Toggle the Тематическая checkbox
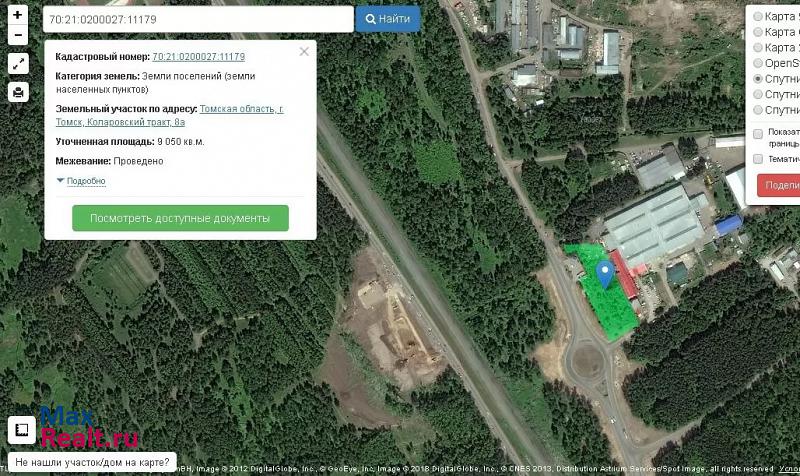Image resolution: width=800 pixels, height=476 pixels. pos(758,159)
